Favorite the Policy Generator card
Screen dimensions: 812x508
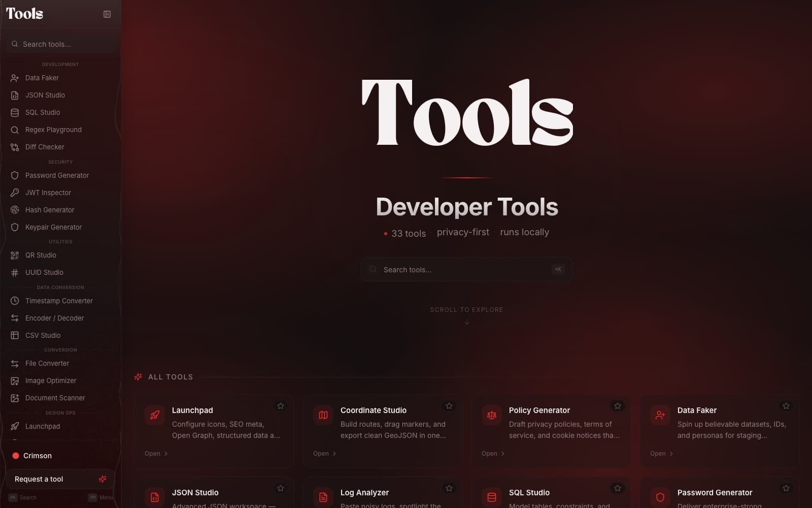coord(618,406)
